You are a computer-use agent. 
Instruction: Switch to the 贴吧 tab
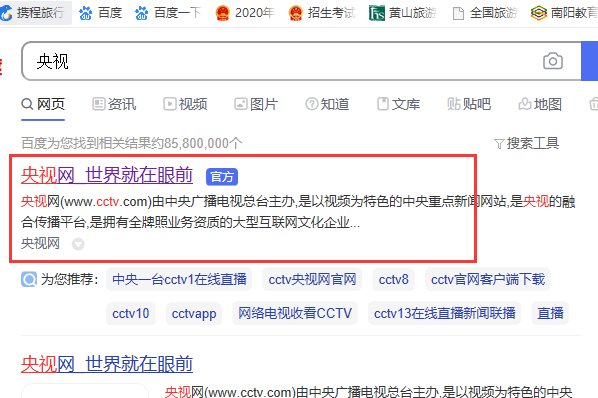click(469, 104)
